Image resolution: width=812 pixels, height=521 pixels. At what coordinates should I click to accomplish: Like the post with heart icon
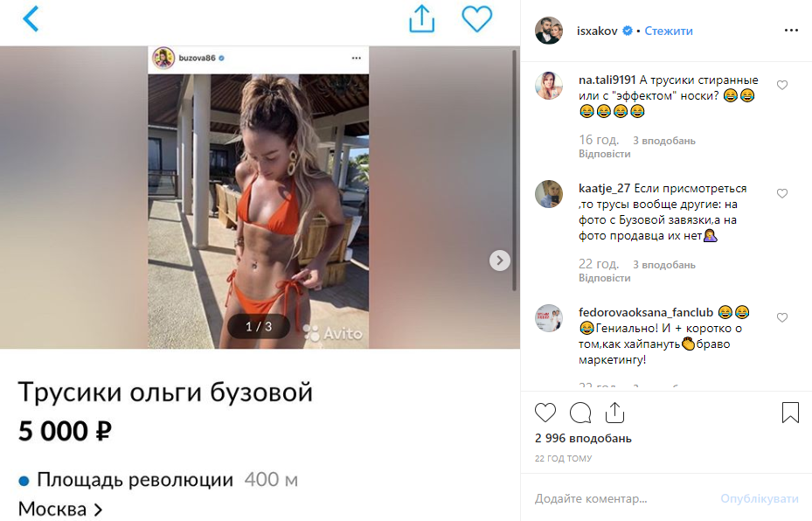point(545,413)
